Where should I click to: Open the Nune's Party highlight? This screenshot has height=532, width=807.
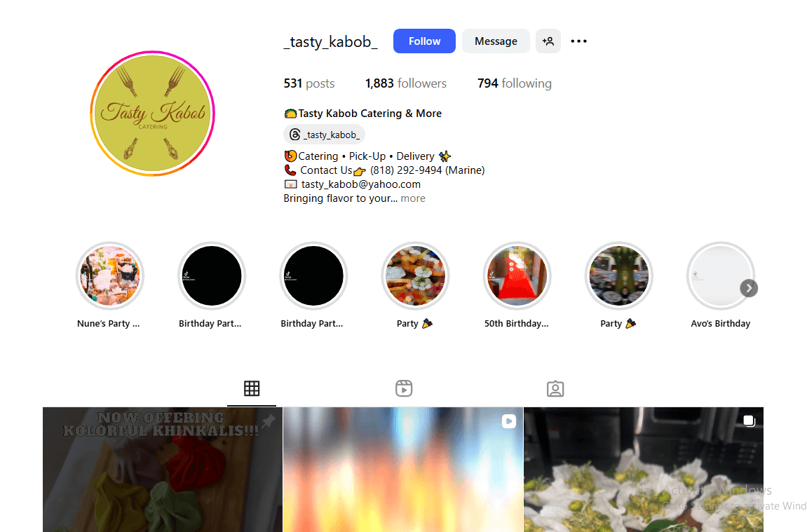(109, 275)
